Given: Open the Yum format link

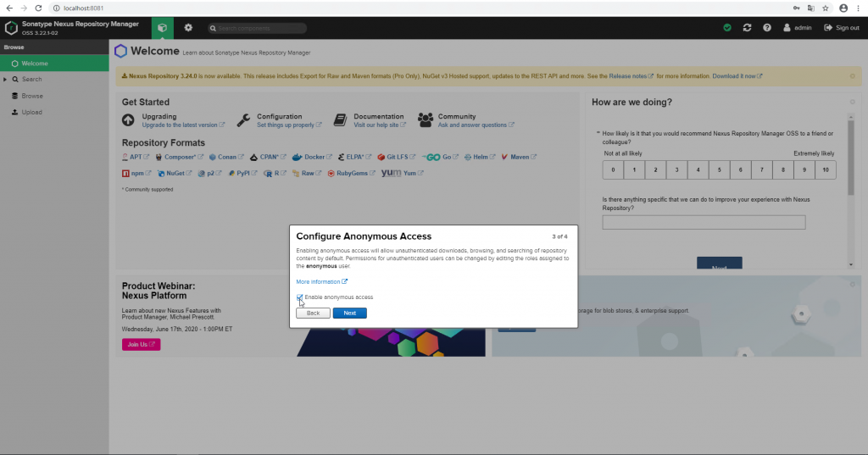Looking at the screenshot, I should tap(403, 173).
